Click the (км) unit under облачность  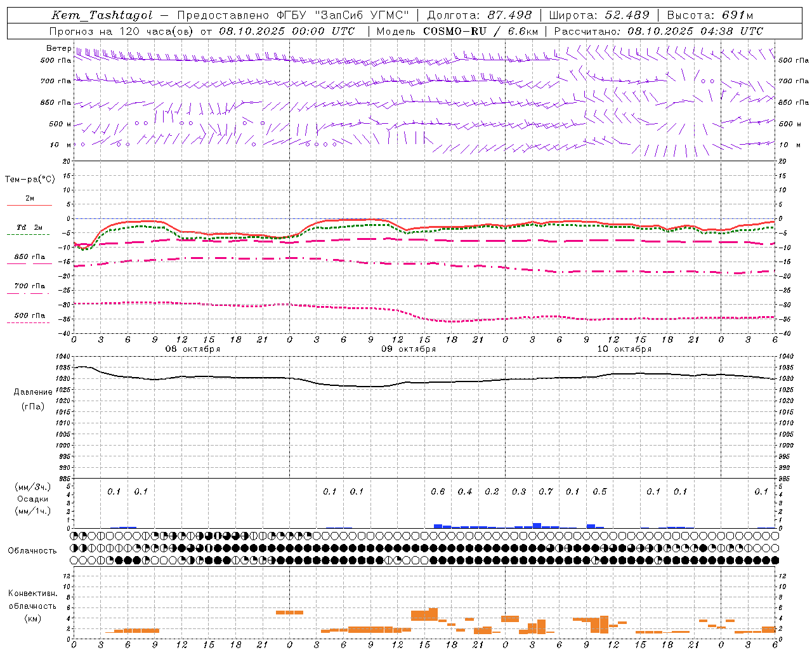click(x=33, y=618)
